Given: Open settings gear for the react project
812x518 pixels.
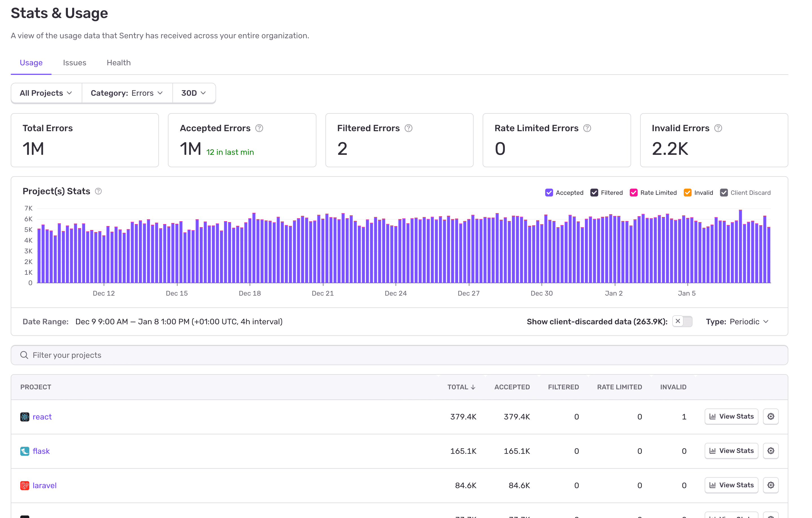Looking at the screenshot, I should 771,417.
